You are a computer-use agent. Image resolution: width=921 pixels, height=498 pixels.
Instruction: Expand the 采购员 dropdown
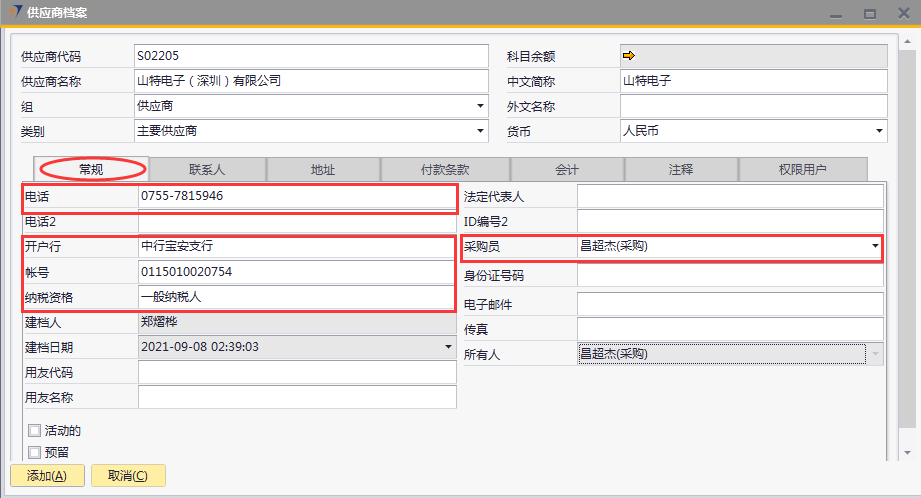[875, 246]
